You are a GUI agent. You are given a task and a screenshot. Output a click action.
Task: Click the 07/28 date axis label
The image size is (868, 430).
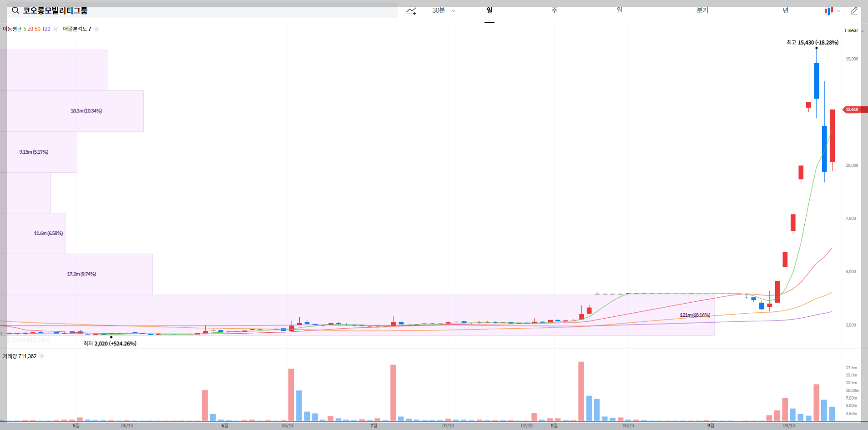(527, 426)
